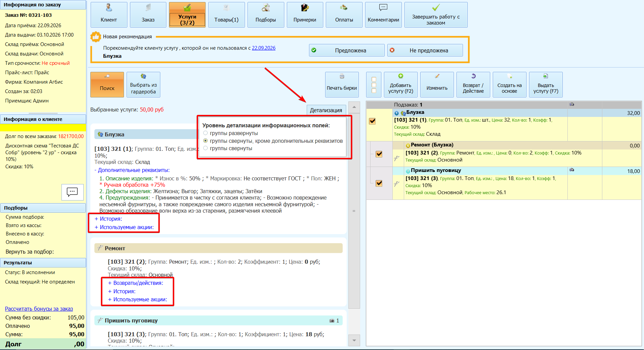Click the services list scroll-down arrow
The height and width of the screenshot is (350, 644).
coord(354,340)
